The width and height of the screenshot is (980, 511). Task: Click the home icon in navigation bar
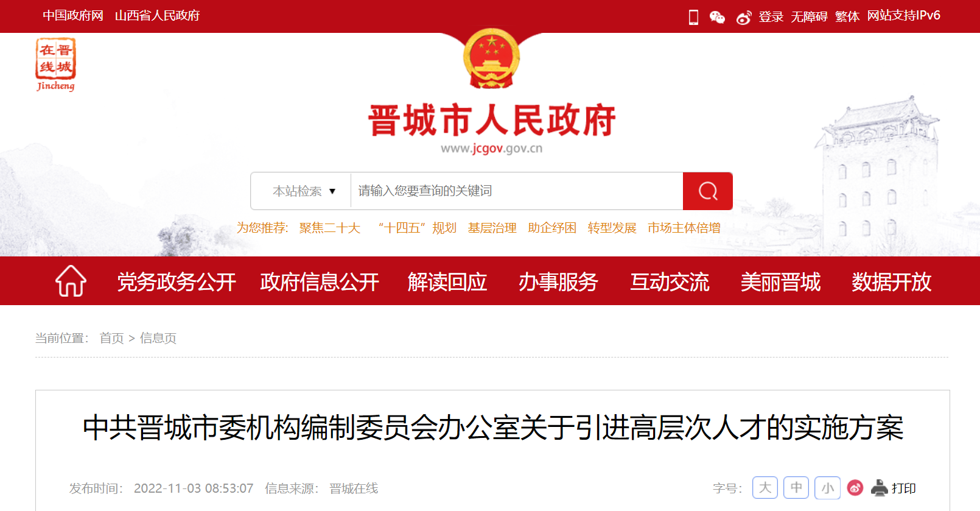(x=71, y=281)
